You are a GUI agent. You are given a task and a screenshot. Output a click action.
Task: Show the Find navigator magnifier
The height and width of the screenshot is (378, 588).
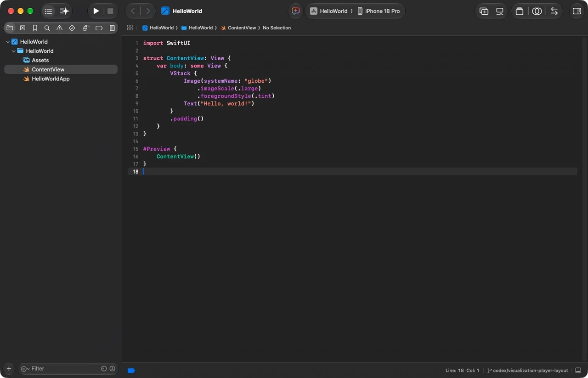click(47, 28)
